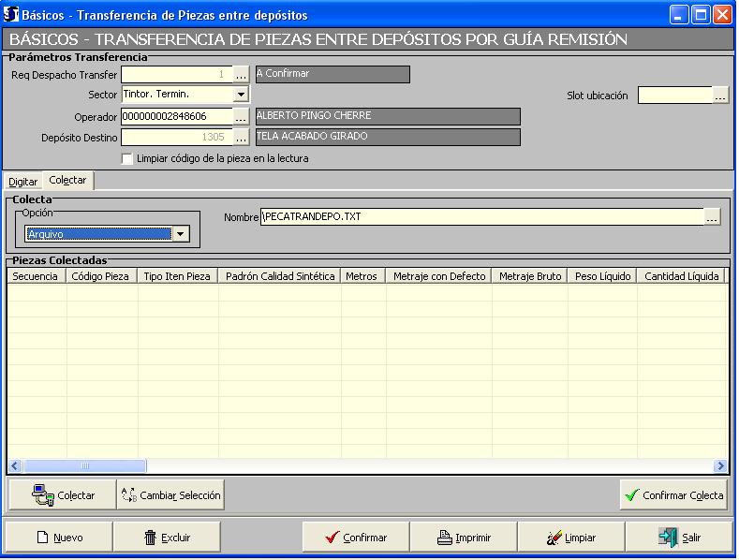
Task: Enable Limpiar código de la pieza checkbox
Action: (x=127, y=159)
